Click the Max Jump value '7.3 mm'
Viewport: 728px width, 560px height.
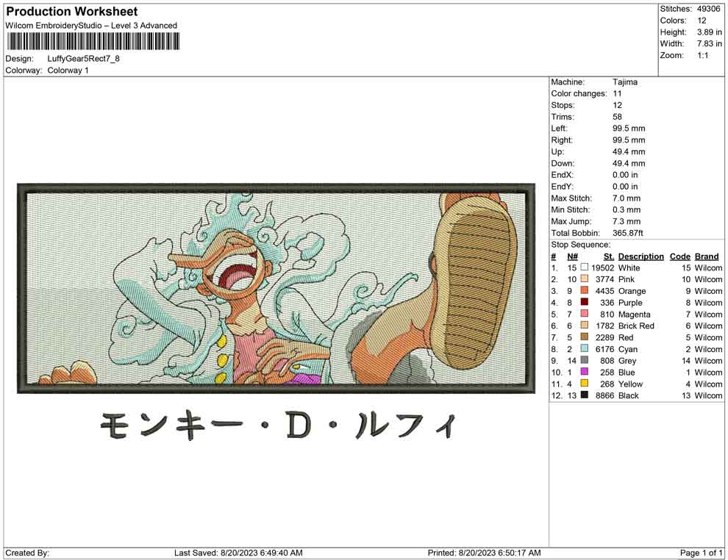627,221
